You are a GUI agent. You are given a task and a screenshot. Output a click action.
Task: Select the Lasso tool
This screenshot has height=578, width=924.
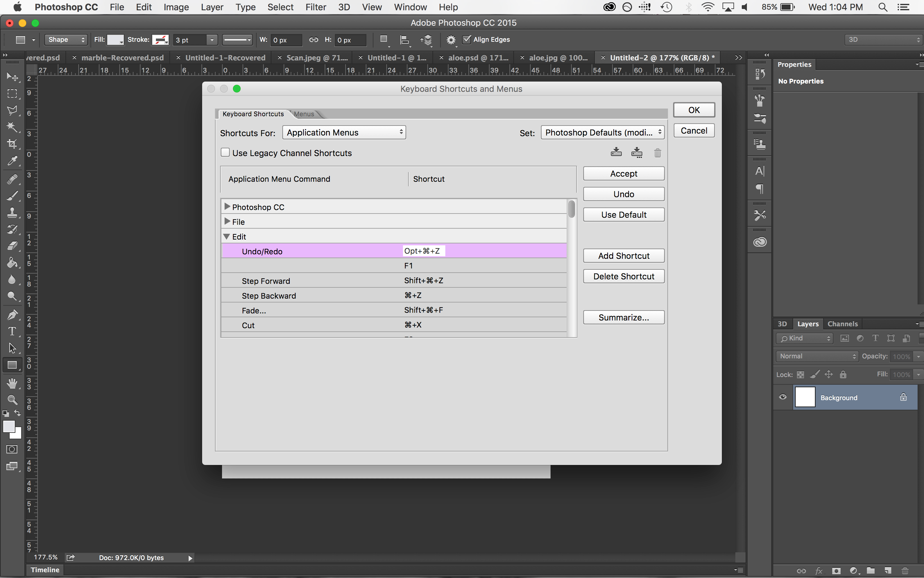click(x=12, y=110)
